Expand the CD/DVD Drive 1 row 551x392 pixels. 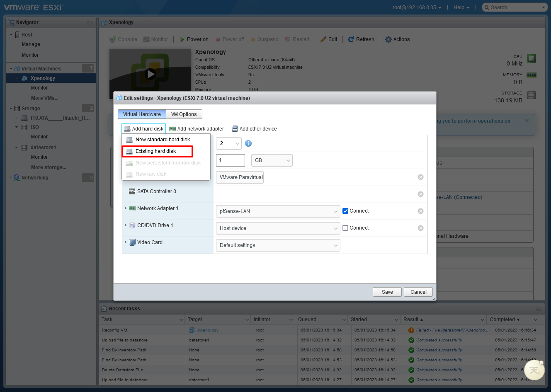click(126, 225)
